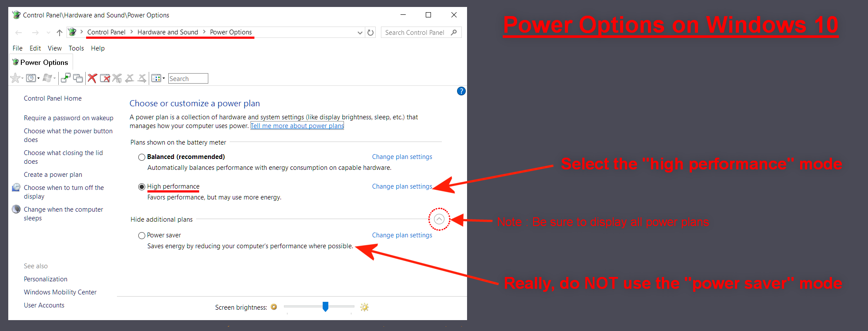868x331 pixels.
Task: Expand the chevron after Control Panel breadcrumb
Action: [132, 32]
